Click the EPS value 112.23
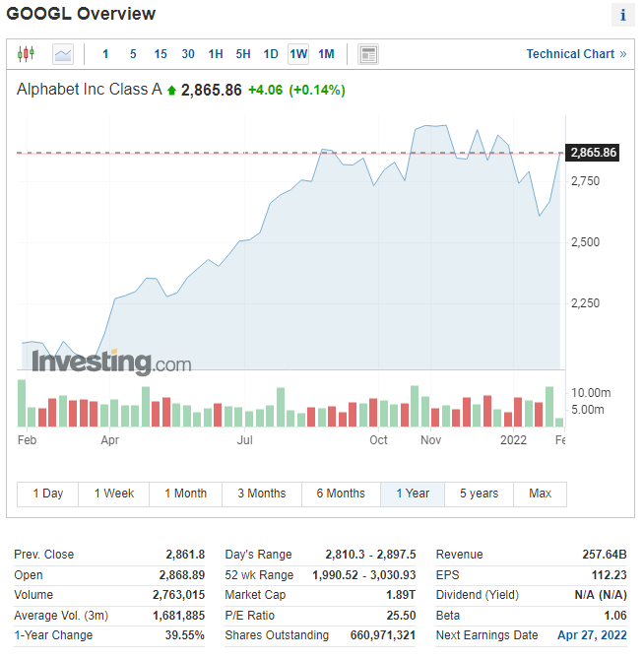 [610, 575]
